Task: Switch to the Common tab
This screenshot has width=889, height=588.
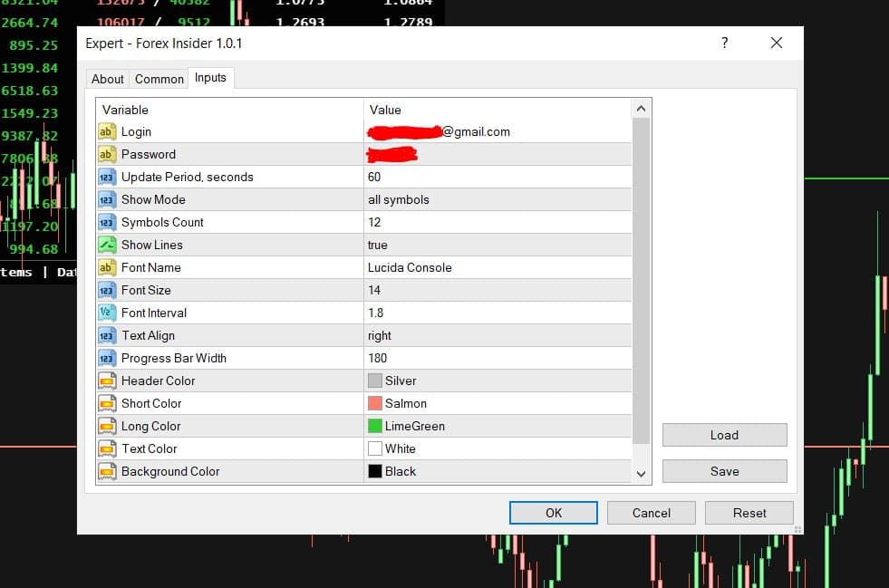Action: pyautogui.click(x=159, y=79)
